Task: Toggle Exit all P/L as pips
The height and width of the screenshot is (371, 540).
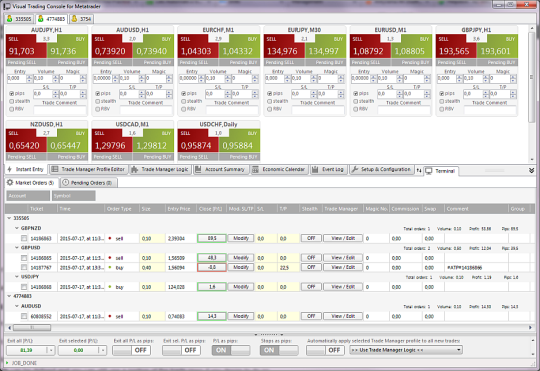Action: tap(132, 350)
